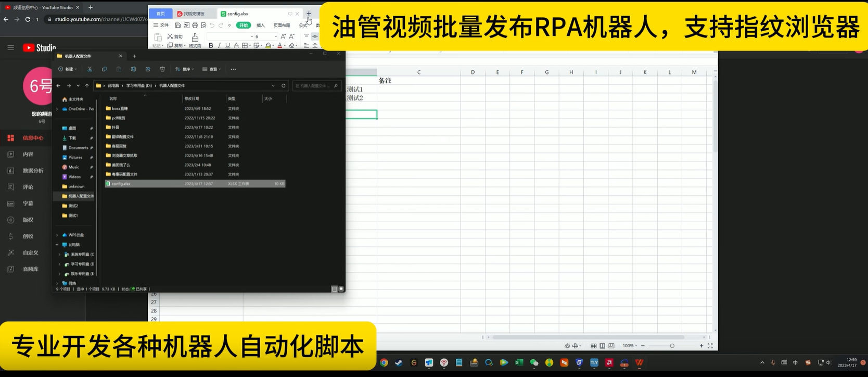Screen dimensions: 868x377
Task: Open the font size dropdown showing 6
Action: (x=275, y=36)
